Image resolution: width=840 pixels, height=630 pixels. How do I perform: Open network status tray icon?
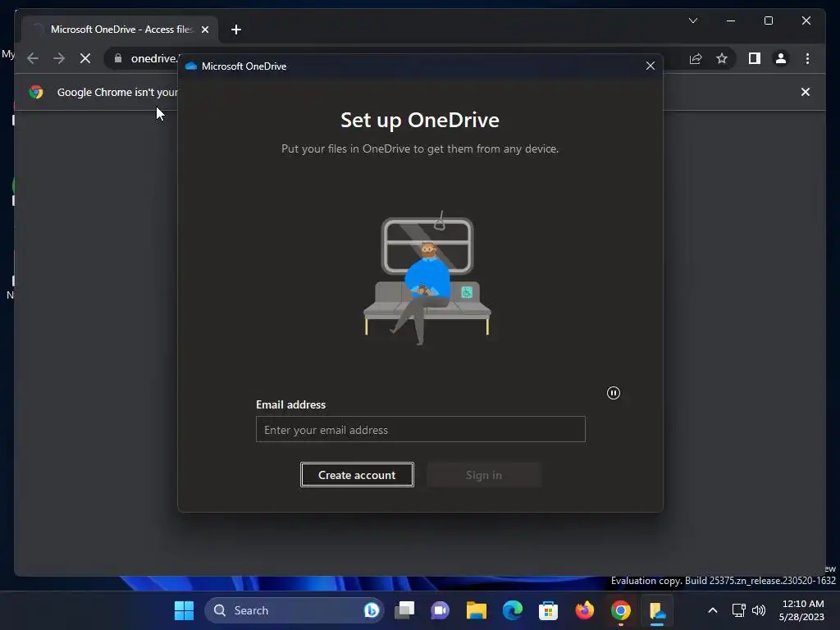(739, 610)
